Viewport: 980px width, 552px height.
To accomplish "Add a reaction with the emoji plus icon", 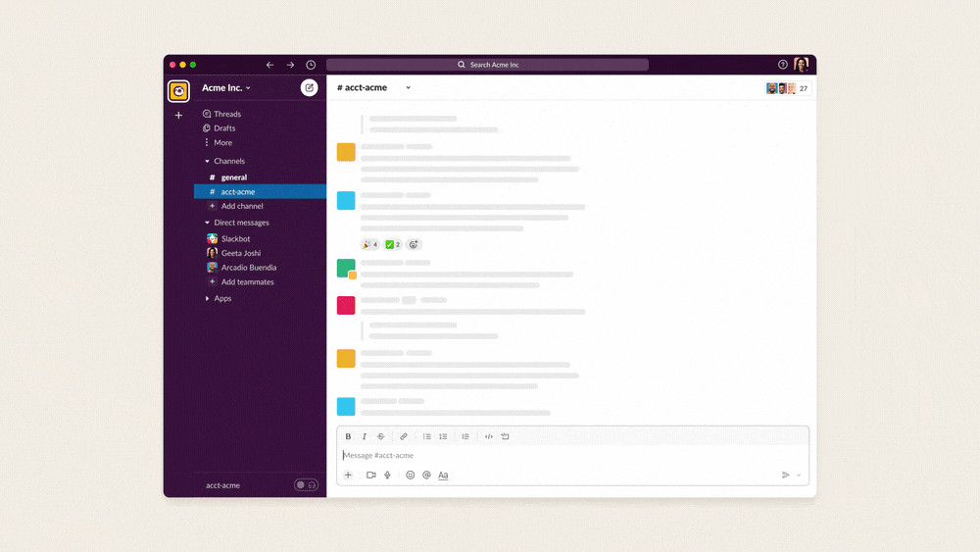I will click(414, 244).
